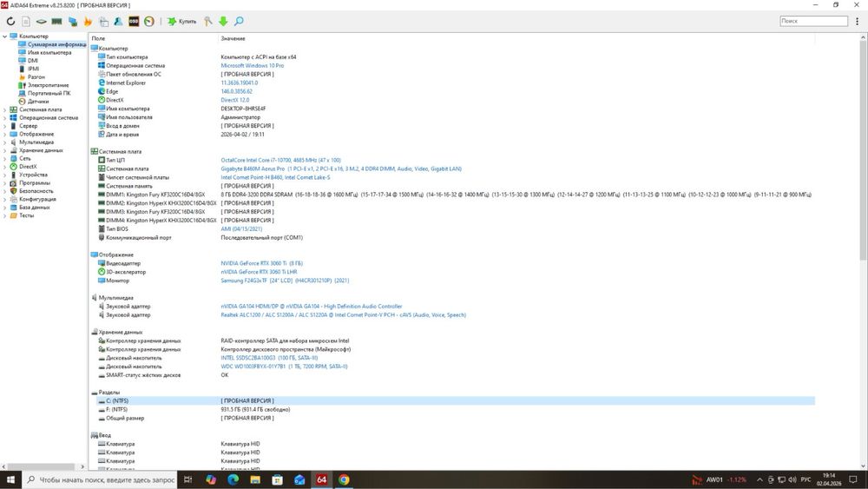
Task: Open the three-dot menu at top right
Action: (857, 21)
